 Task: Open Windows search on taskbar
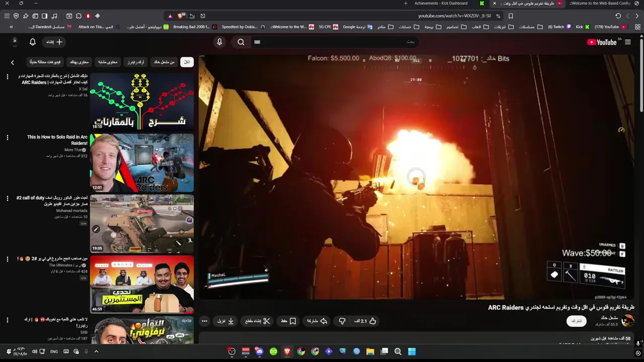(x=398, y=351)
